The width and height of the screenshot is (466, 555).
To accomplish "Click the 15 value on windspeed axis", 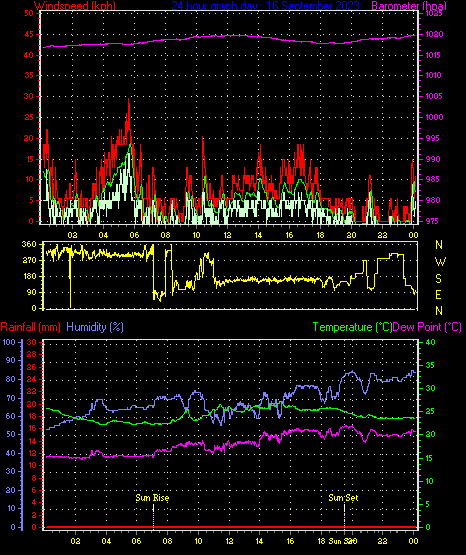I will click(x=29, y=159).
